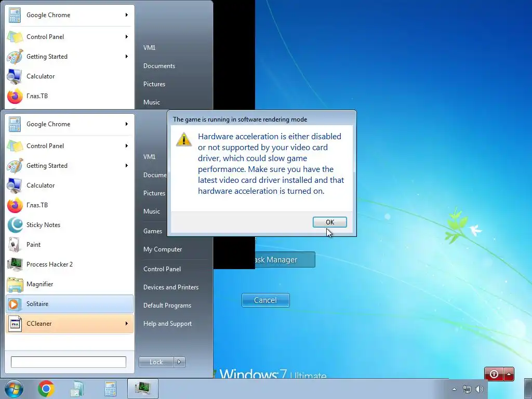The image size is (532, 399).
Task: Click the document files icon on the taskbar
Action: [x=77, y=389]
